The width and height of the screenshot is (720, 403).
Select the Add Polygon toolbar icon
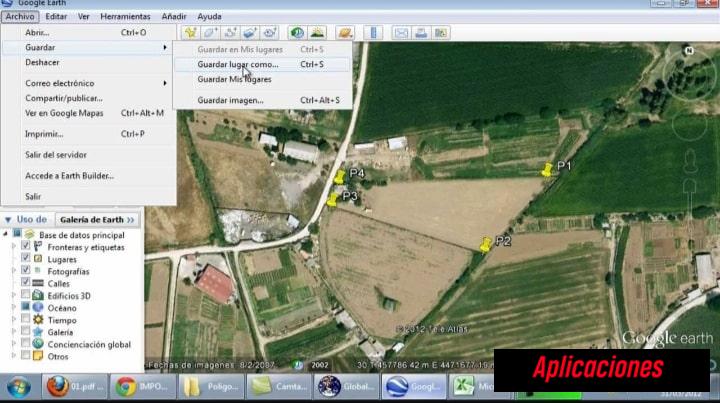click(x=210, y=33)
